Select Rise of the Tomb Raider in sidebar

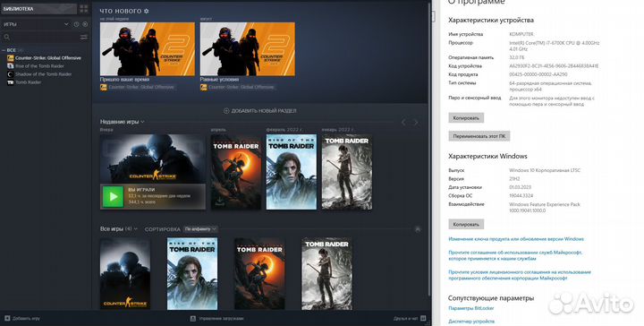coord(40,66)
